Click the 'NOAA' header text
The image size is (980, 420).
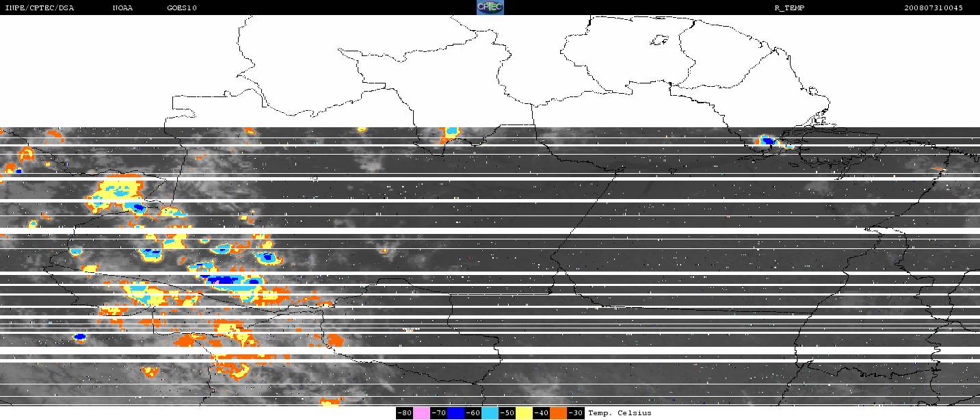coord(122,8)
